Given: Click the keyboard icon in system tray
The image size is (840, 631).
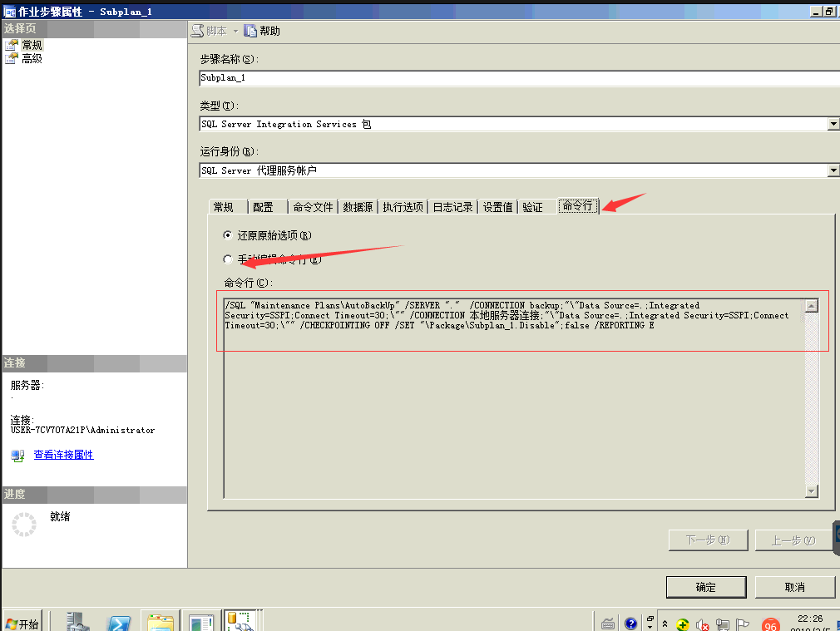Looking at the screenshot, I should [608, 624].
